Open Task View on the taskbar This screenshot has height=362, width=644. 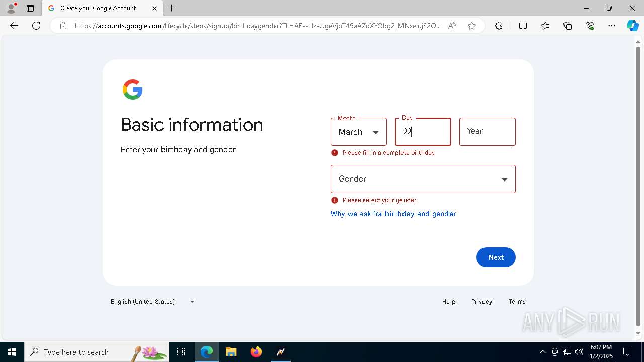(181, 352)
